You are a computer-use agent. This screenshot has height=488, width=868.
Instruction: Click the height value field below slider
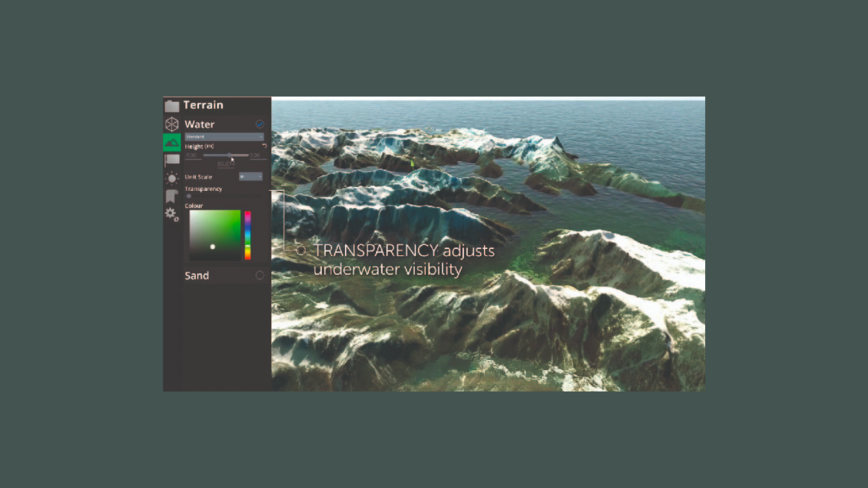(226, 165)
